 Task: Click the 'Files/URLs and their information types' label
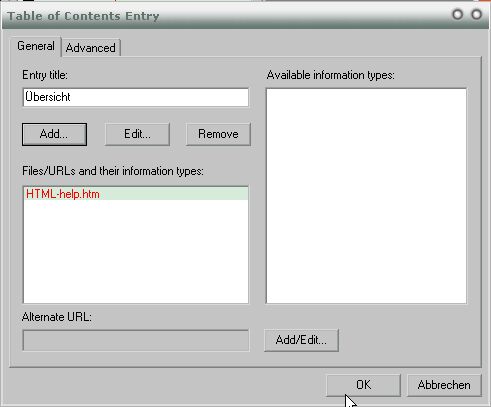[113, 171]
